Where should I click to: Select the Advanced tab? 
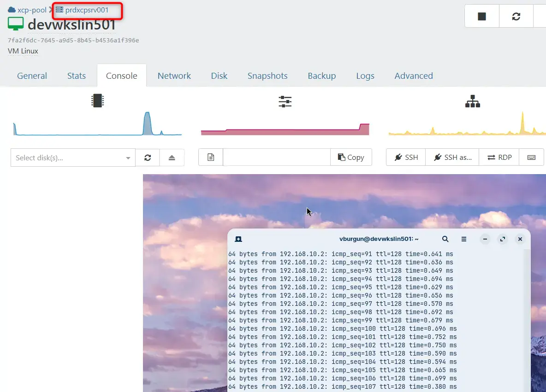coord(413,76)
